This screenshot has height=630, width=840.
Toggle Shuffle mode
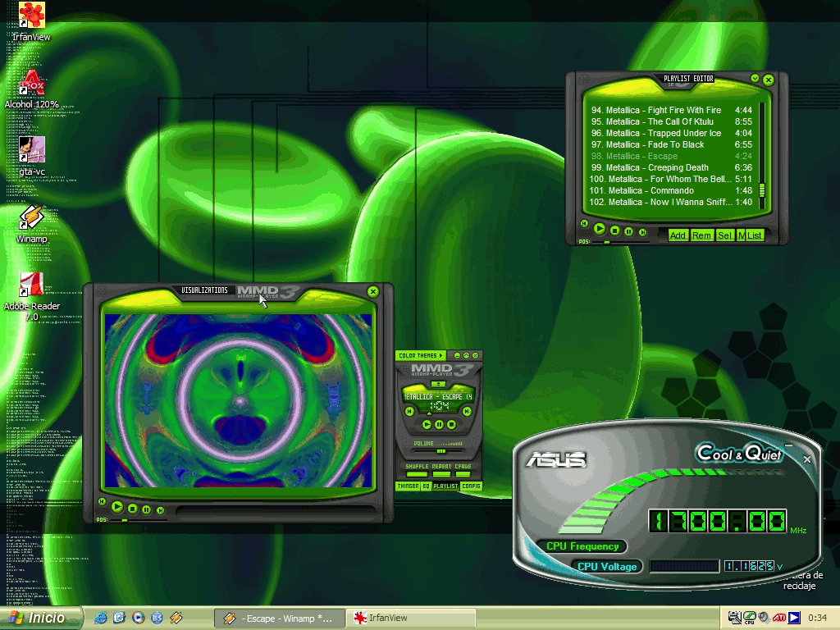point(417,473)
